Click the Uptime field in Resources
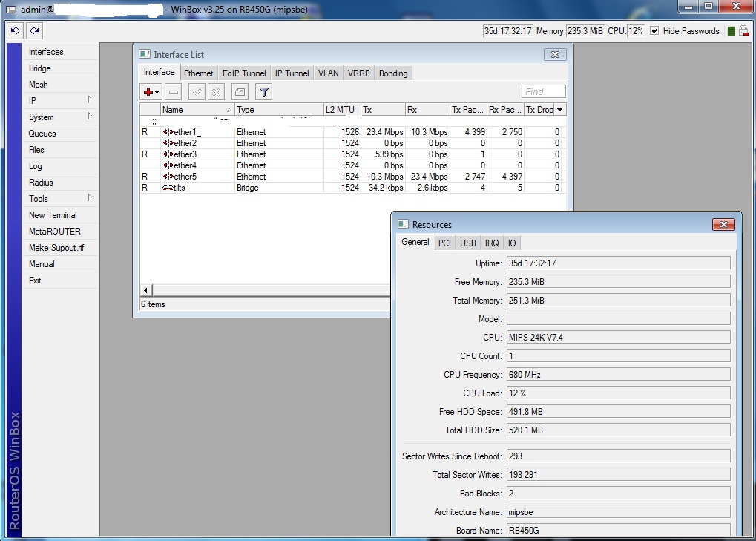The height and width of the screenshot is (541, 756). (x=619, y=263)
